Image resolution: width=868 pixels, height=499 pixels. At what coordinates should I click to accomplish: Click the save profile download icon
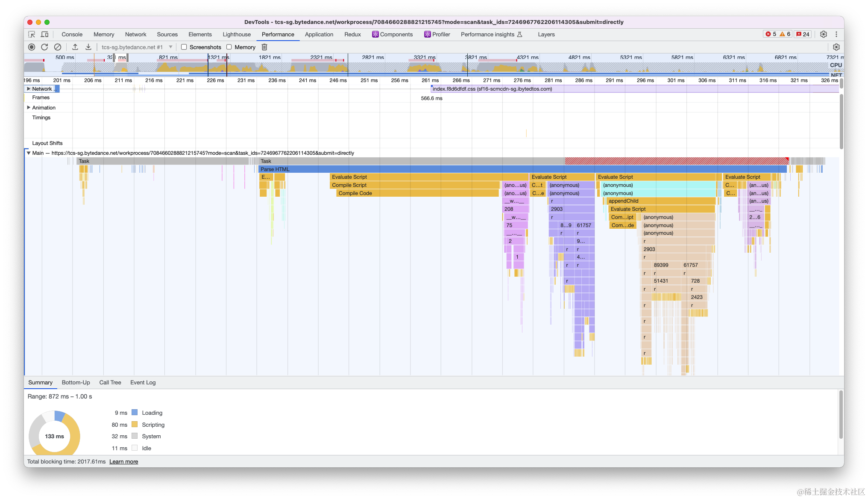tap(88, 47)
